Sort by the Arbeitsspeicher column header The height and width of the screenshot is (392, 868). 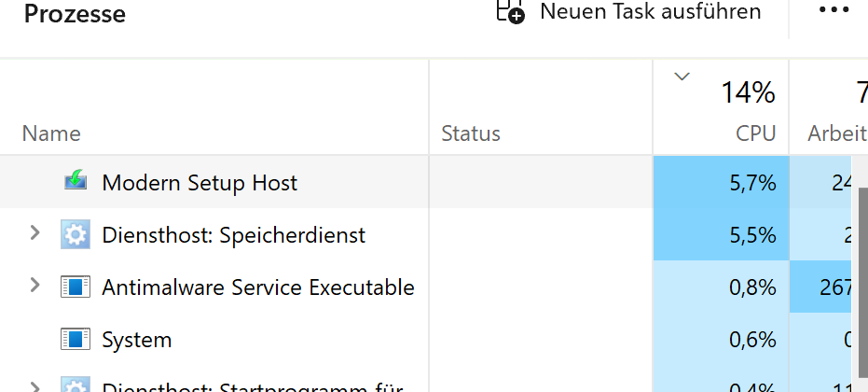click(836, 133)
